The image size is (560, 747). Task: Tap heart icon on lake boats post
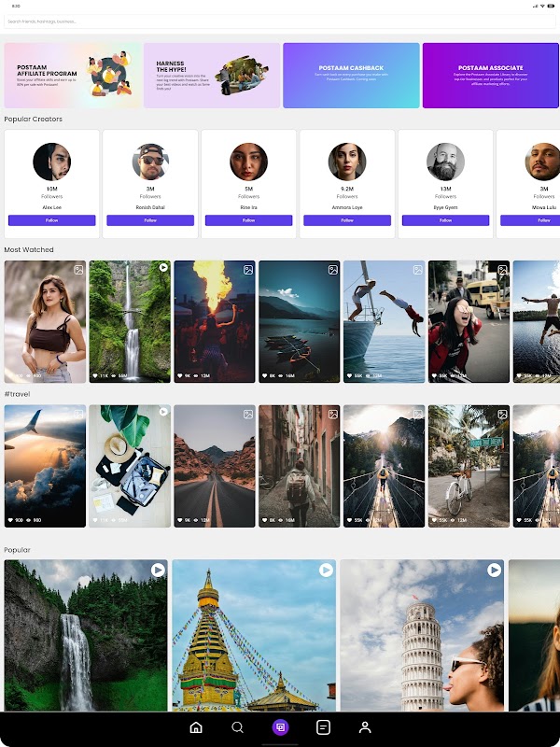pyautogui.click(x=265, y=376)
